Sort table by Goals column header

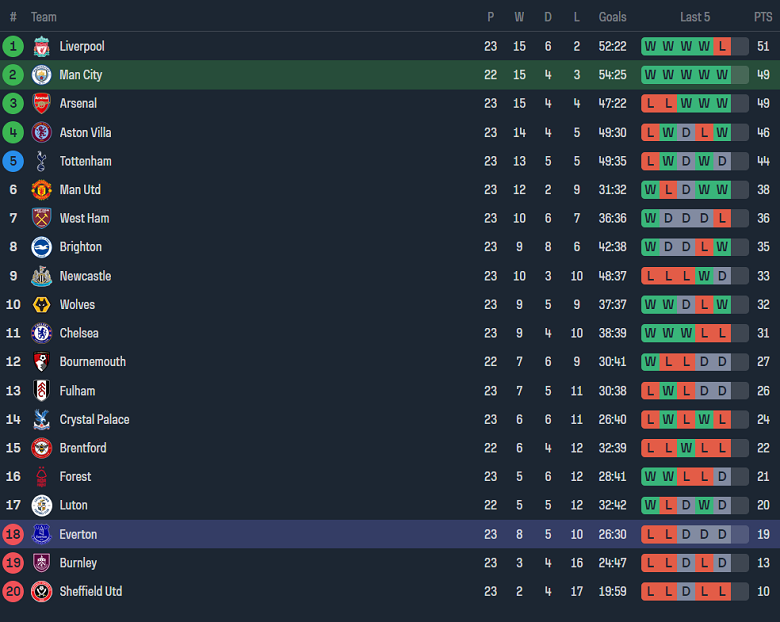(x=612, y=17)
